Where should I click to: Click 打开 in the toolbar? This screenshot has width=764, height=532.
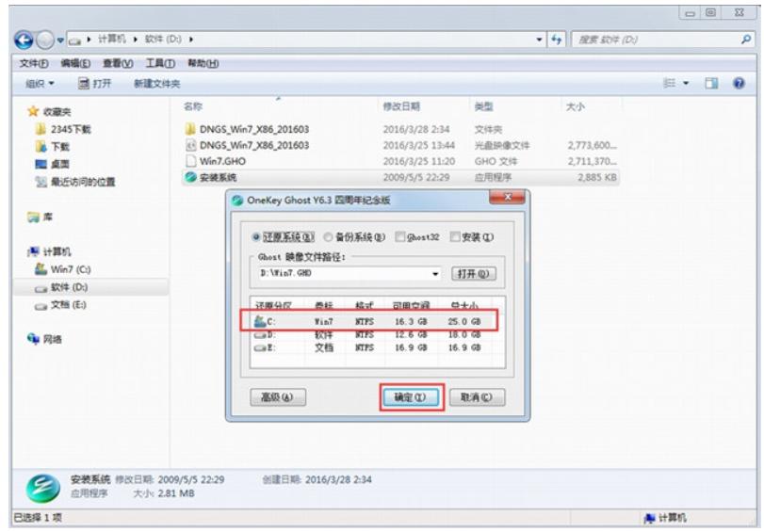tap(95, 84)
